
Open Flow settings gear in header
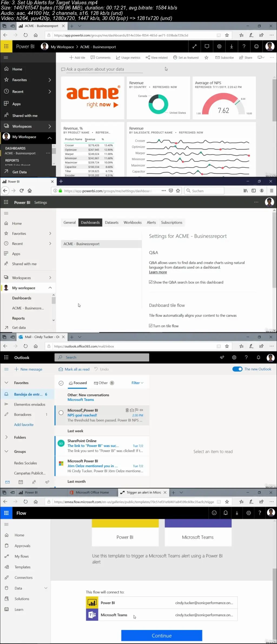(x=249, y=513)
